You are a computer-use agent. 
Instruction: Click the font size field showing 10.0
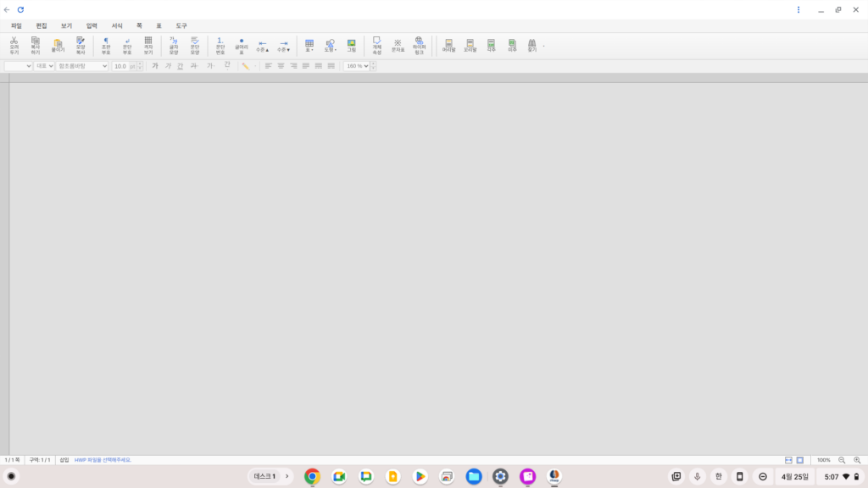pos(120,66)
